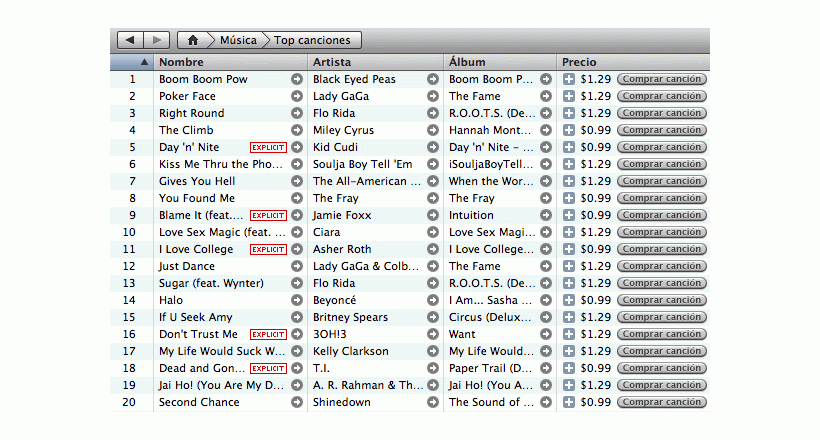
Task: Click the plus icon for Love Sex Magic
Action: point(569,232)
